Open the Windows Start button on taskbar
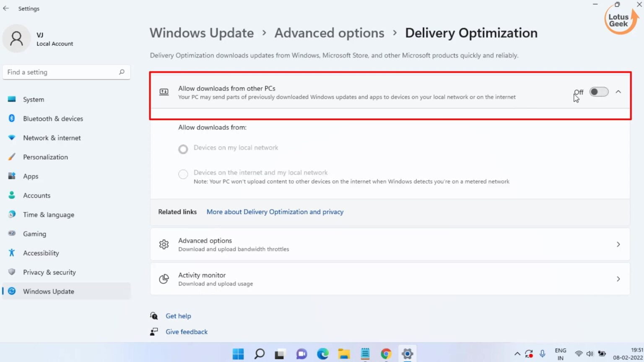Screen dimensions: 644x362 [x=238, y=354]
